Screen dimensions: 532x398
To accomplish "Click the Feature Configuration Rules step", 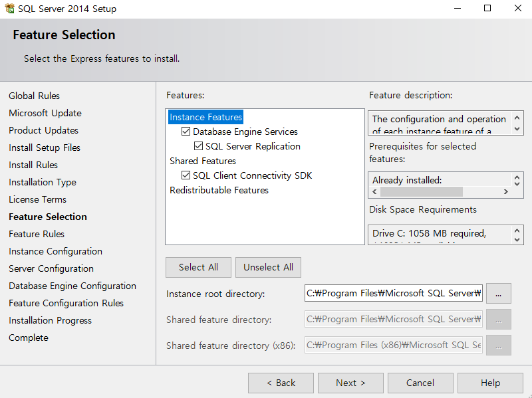I will [x=66, y=303].
